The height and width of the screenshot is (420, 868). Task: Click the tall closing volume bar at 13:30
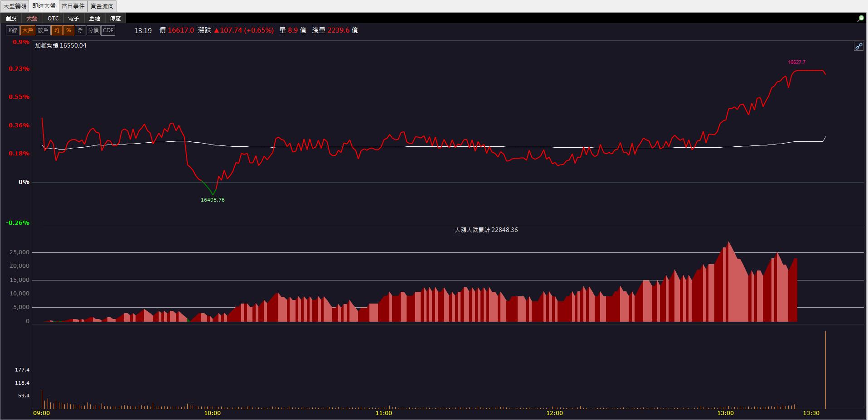[x=825, y=370]
